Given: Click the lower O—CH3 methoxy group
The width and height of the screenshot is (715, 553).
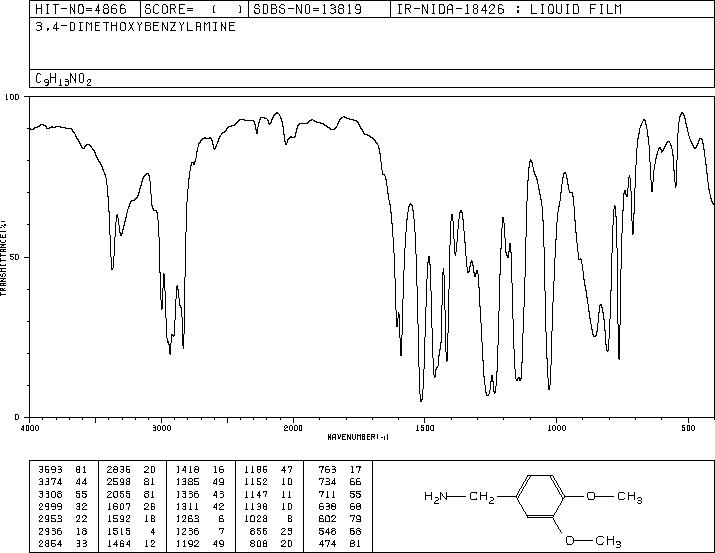Looking at the screenshot, I should pyautogui.click(x=593, y=541).
